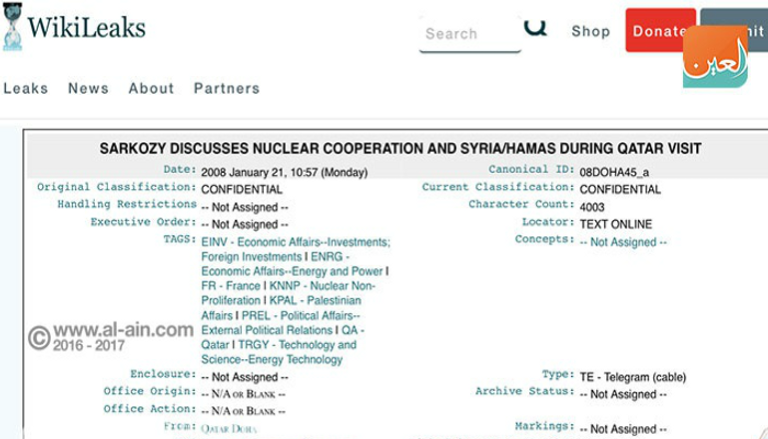Image resolution: width=768 pixels, height=439 pixels.
Task: Click the WikiLeaks site title text
Action: [86, 27]
